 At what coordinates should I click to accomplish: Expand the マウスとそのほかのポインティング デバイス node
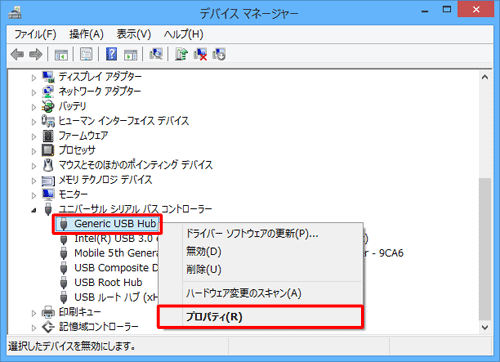click(x=34, y=166)
